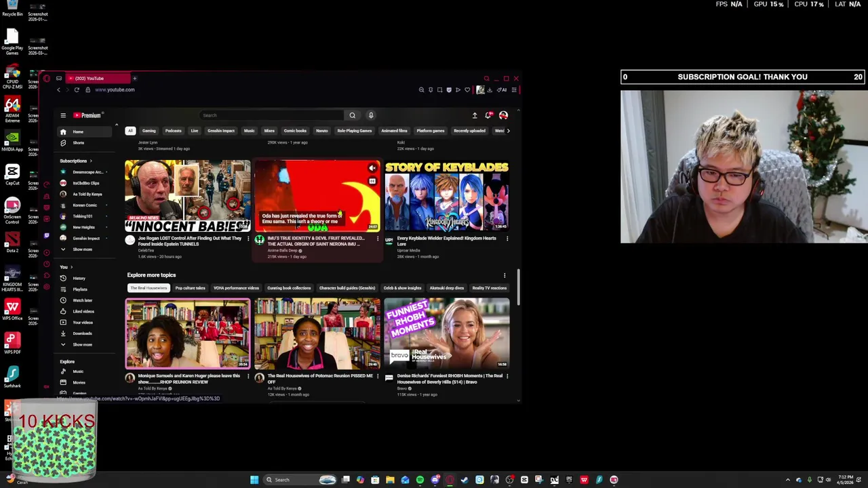Click the search magnifier button on YouTube

click(x=352, y=115)
